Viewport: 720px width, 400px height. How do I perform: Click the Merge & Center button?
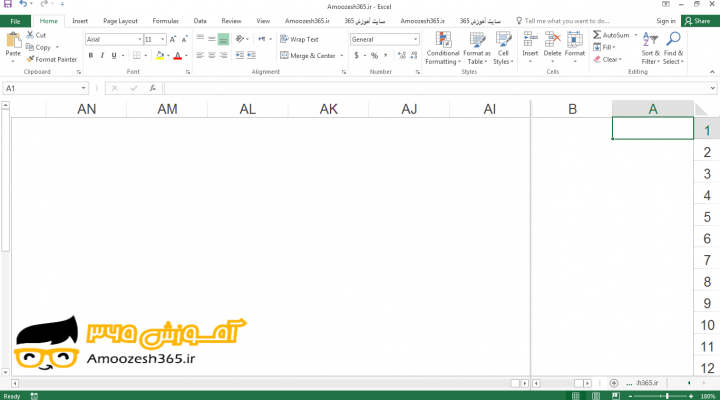pos(308,56)
